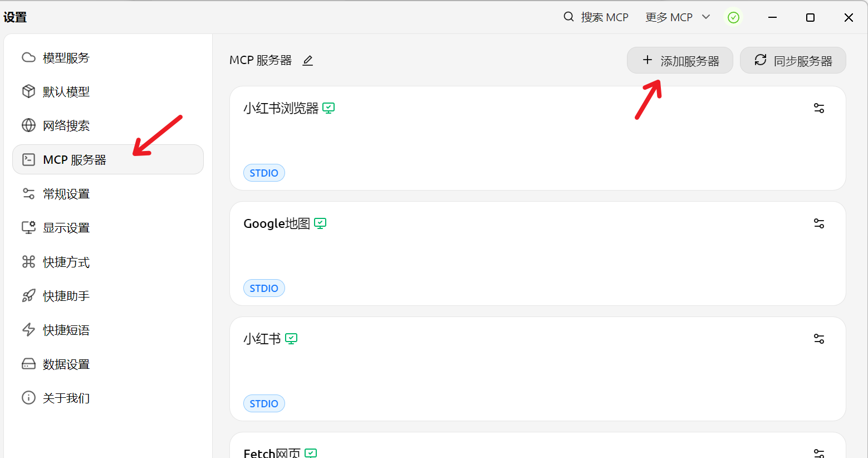Click the STDIO tag on Google地图 card

point(264,288)
